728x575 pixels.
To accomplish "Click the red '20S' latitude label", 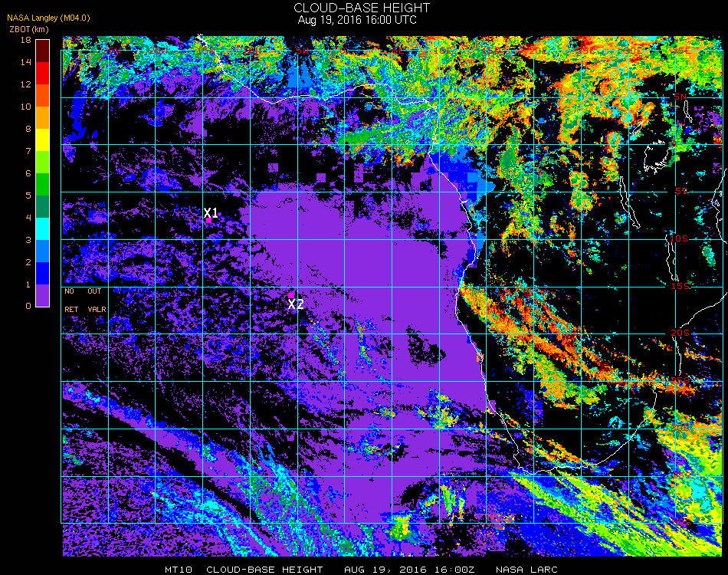I will pos(680,333).
